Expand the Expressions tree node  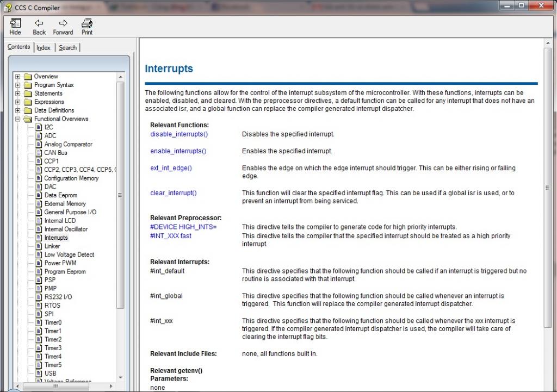tap(18, 102)
